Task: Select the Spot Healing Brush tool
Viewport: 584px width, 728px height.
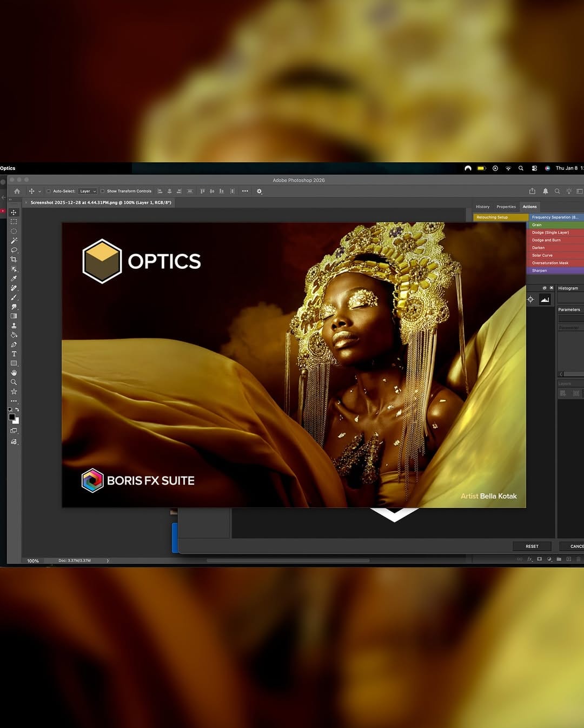Action: (x=14, y=288)
